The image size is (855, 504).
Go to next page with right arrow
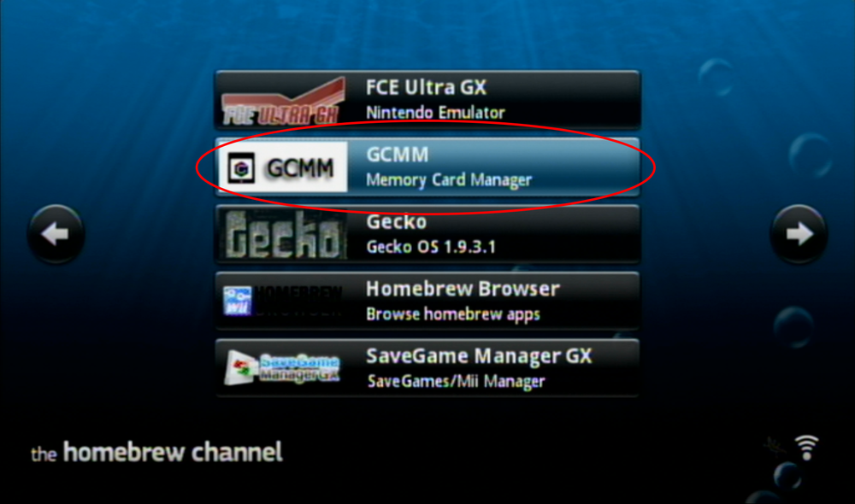click(799, 234)
